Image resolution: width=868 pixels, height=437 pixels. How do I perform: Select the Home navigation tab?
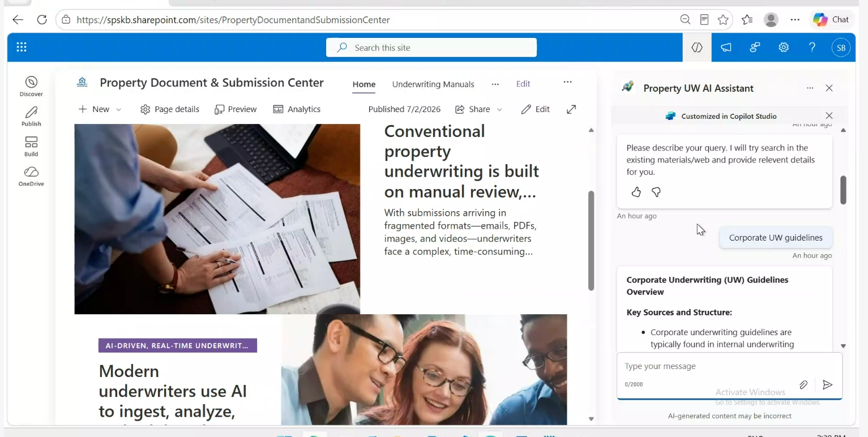click(x=364, y=84)
